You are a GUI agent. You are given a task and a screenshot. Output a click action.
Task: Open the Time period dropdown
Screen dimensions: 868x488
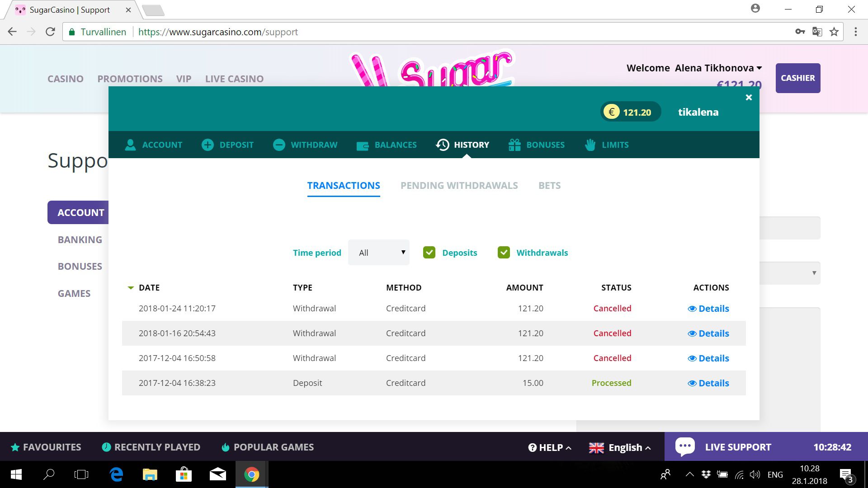click(x=379, y=252)
